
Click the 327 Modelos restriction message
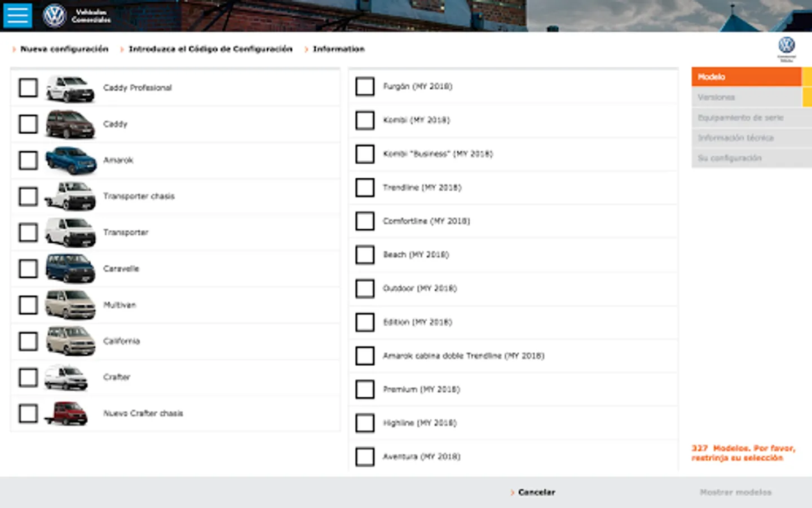743,453
